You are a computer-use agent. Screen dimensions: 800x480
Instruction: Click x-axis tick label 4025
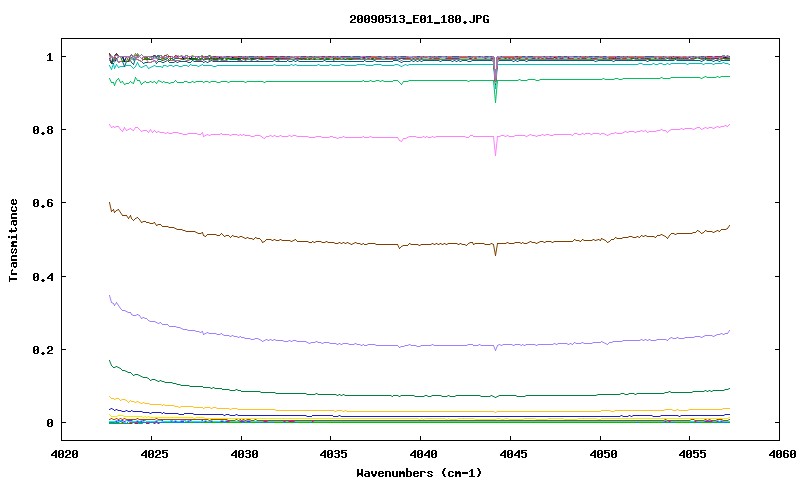(x=154, y=454)
